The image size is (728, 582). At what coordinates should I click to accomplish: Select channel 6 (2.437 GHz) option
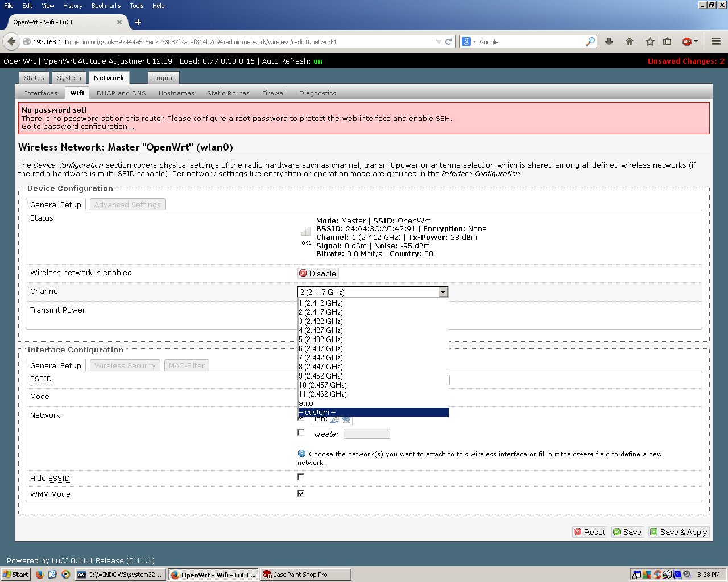point(373,348)
